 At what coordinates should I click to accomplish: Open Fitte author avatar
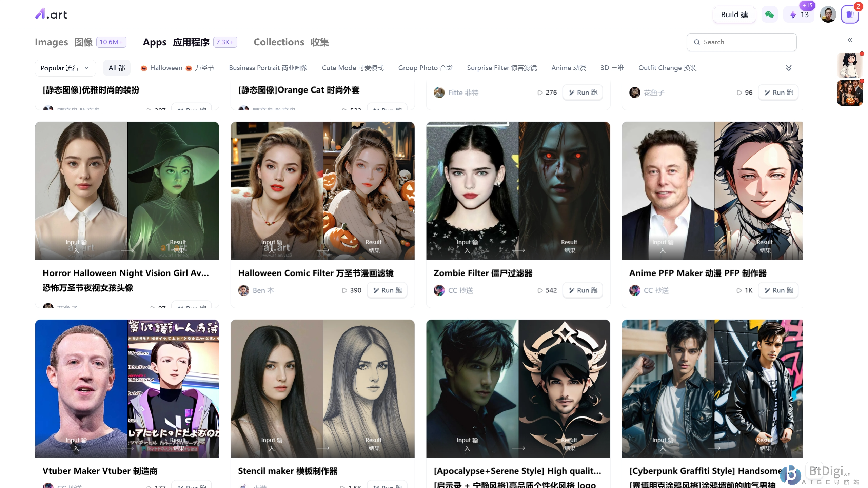439,93
